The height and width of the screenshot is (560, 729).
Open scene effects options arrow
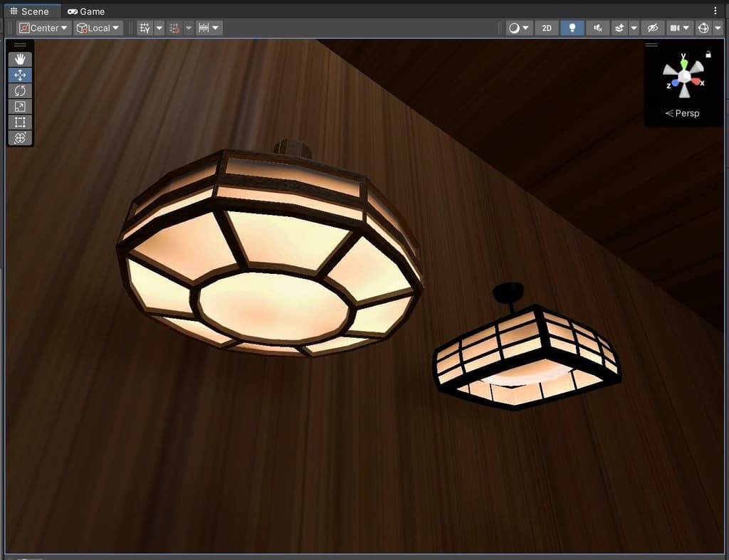click(634, 28)
